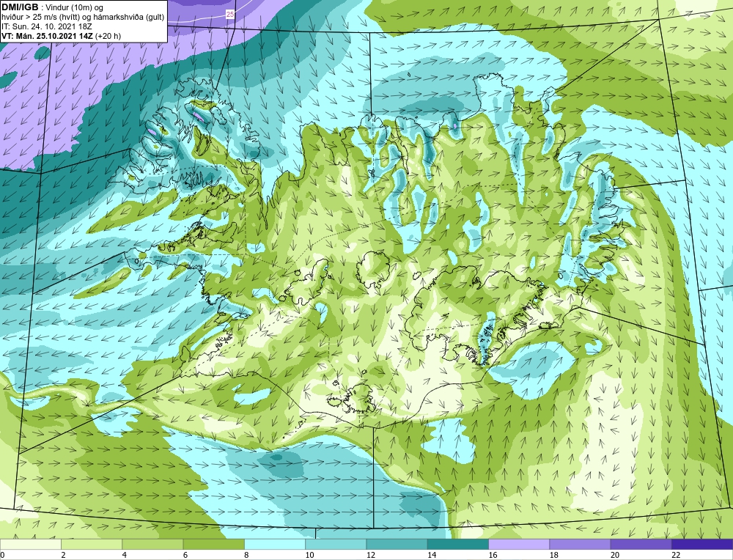Image resolution: width=733 pixels, height=560 pixels.
Task: Click the 0–2 m/s pale color legend segment
Action: tap(31, 545)
